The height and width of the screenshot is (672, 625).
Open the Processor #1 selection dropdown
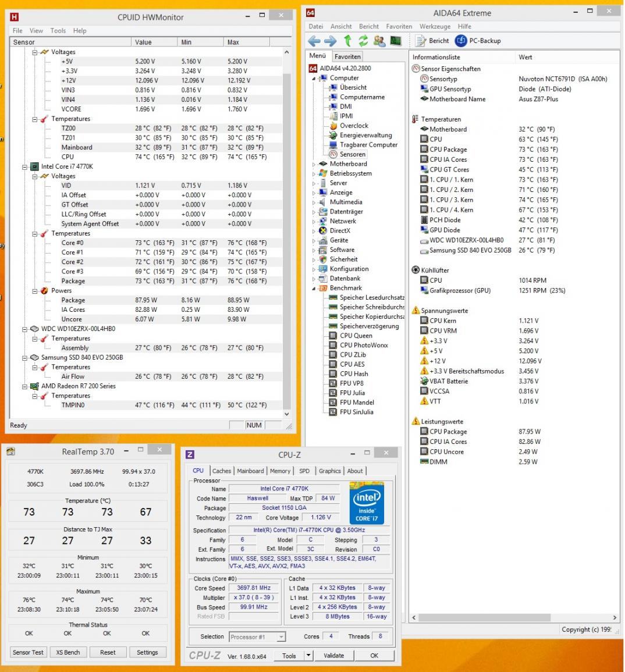(280, 637)
